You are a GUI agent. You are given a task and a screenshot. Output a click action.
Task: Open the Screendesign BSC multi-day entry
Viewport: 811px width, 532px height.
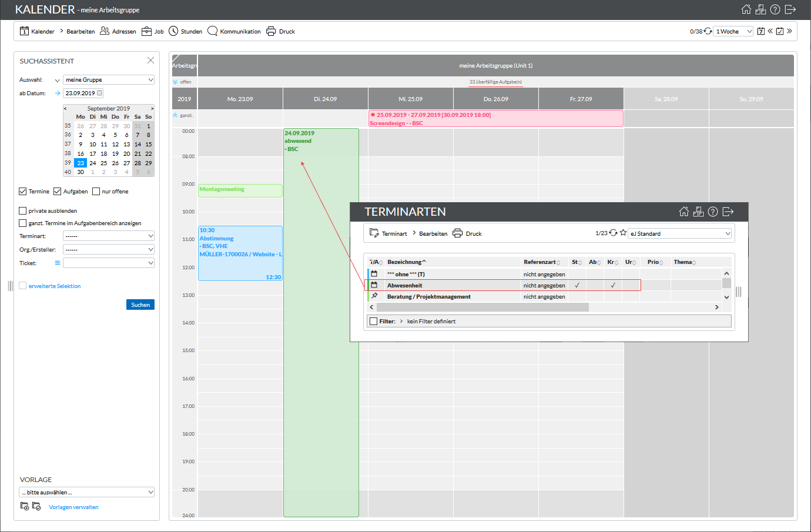[x=496, y=119]
